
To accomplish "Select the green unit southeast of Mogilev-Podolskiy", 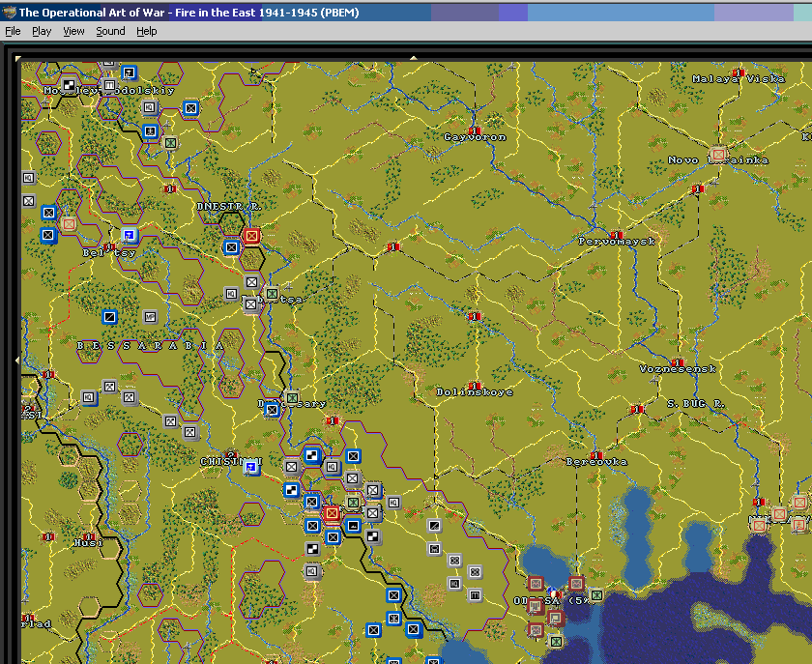I will [170, 142].
